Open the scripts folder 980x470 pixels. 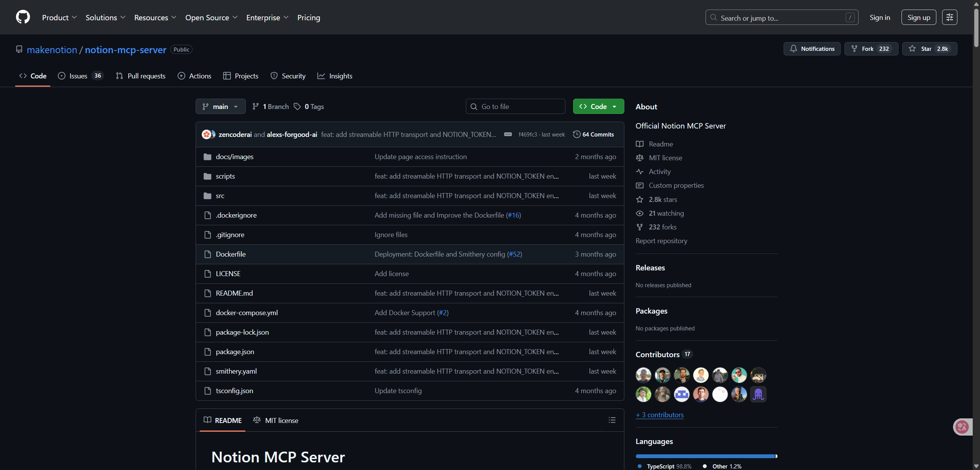(x=225, y=176)
